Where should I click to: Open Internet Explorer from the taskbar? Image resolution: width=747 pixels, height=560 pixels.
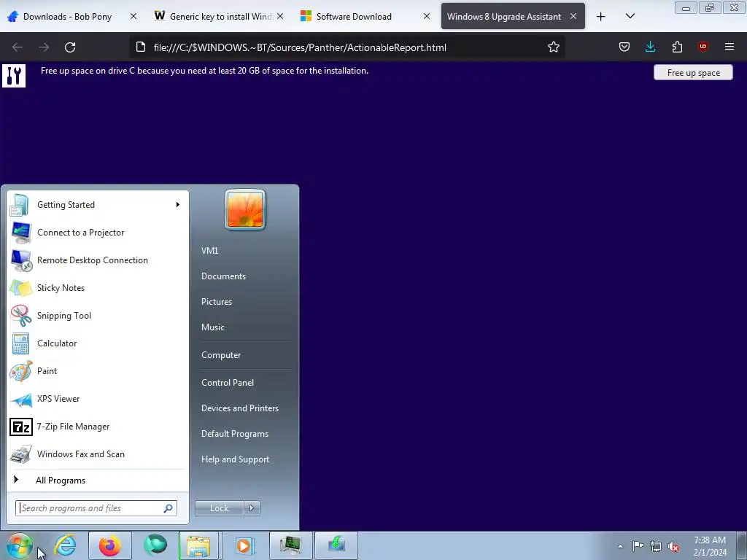pos(65,545)
